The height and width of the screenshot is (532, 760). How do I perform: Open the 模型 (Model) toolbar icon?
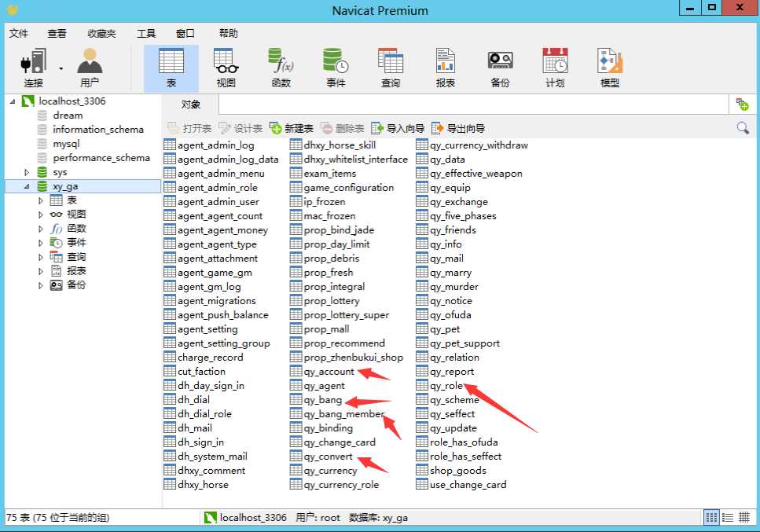[x=609, y=68]
